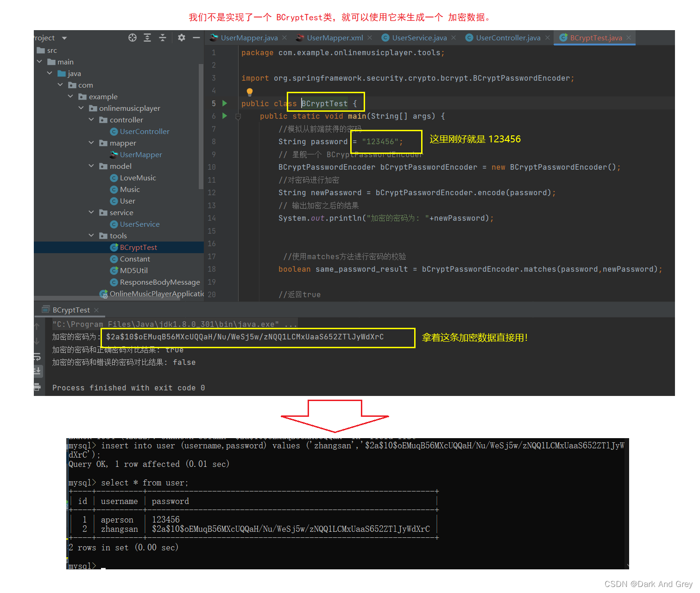The width and height of the screenshot is (700, 593).
Task: Click the Project tree vertical scrollbar
Action: [201, 126]
